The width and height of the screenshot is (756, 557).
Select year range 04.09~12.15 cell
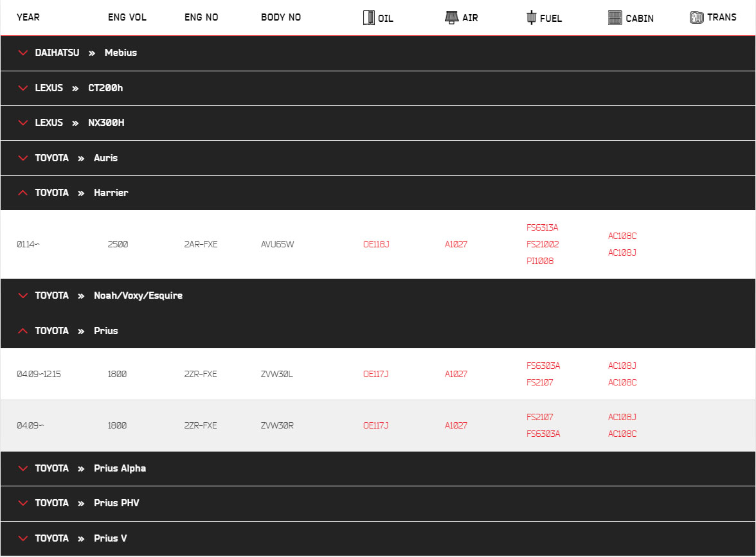tap(39, 374)
